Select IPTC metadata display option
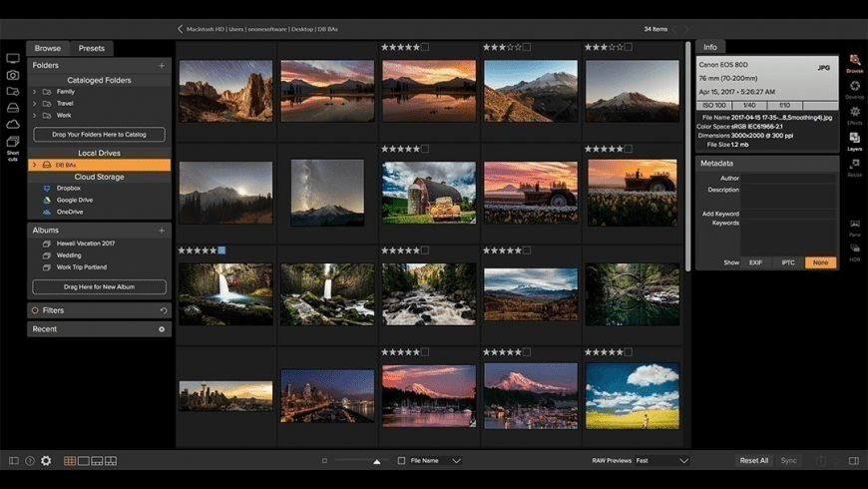Viewport: 868px width, 489px height. click(788, 262)
